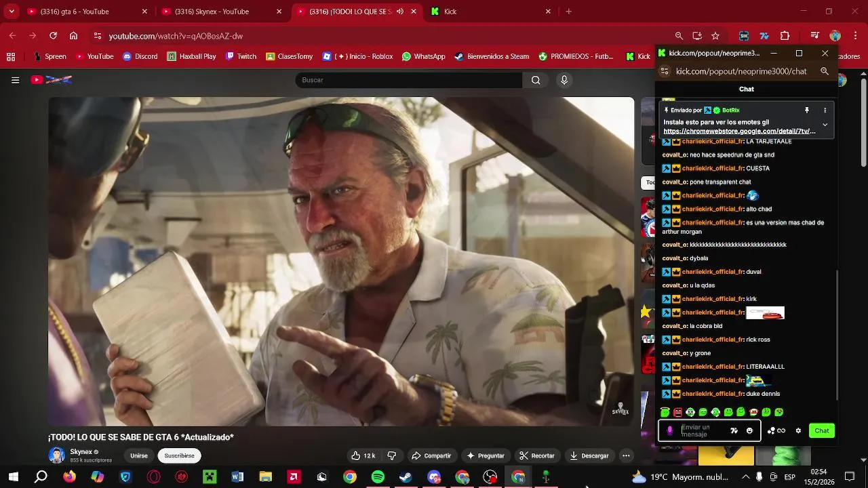Go to the browser home page icon
Viewport: 868px width, 488px height.
pos(73,36)
